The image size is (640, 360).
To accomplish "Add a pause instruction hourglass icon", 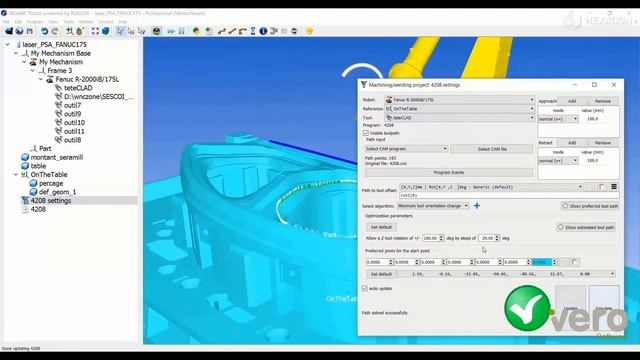I will click(253, 31).
